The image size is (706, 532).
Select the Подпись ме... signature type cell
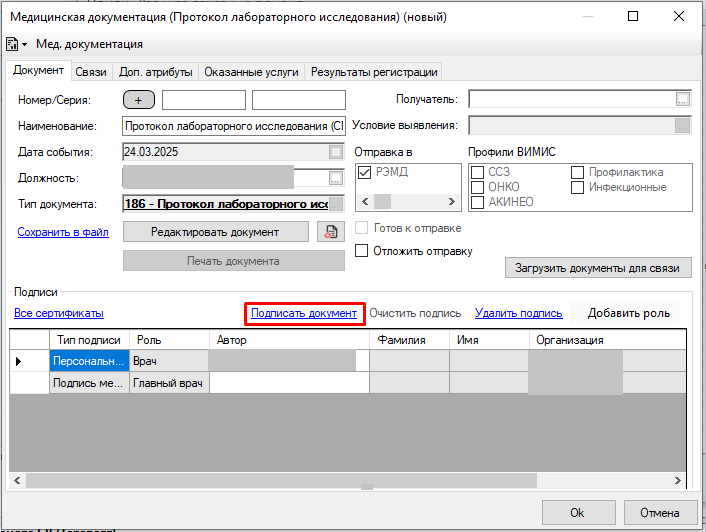click(89, 383)
